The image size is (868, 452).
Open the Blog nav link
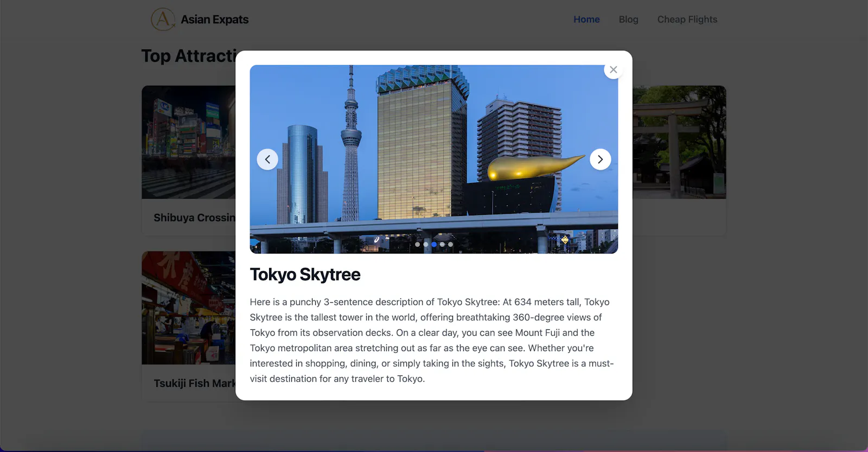tap(628, 20)
